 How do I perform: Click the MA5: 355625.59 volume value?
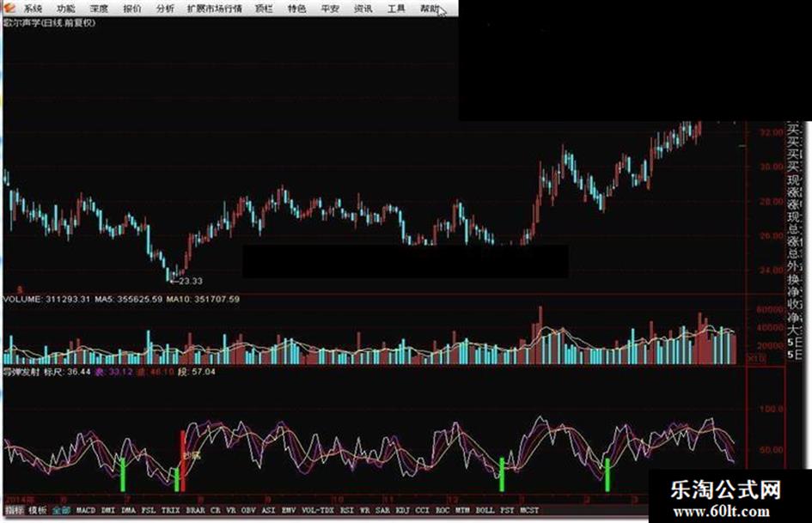(x=128, y=299)
